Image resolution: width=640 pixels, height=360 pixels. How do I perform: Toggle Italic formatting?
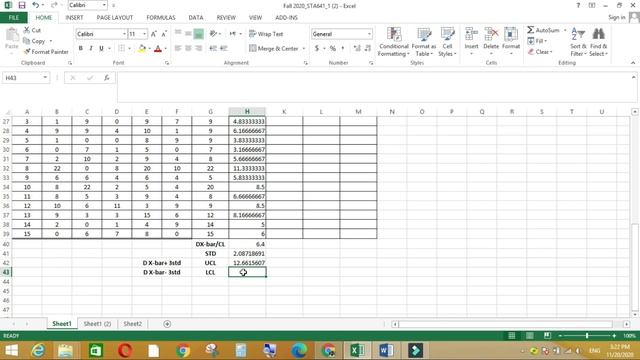[91, 48]
